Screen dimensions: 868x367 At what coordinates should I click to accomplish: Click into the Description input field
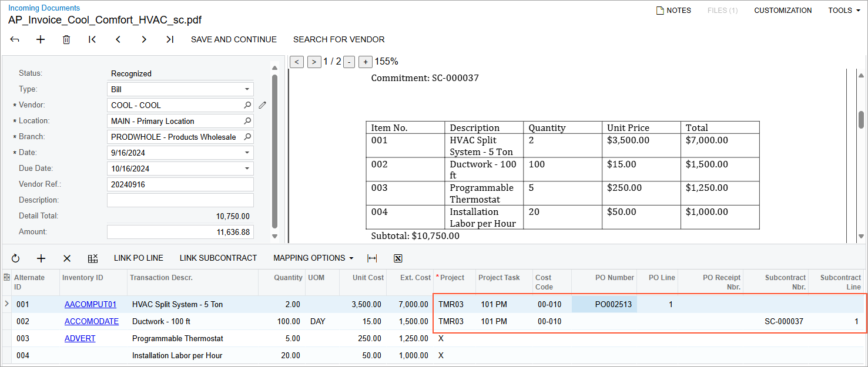pos(180,200)
